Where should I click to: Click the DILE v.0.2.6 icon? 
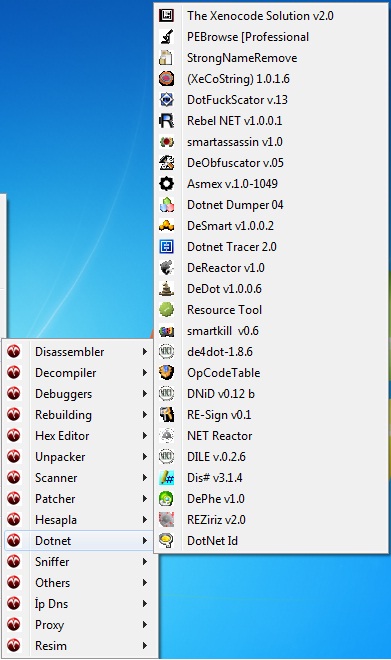pos(167,457)
